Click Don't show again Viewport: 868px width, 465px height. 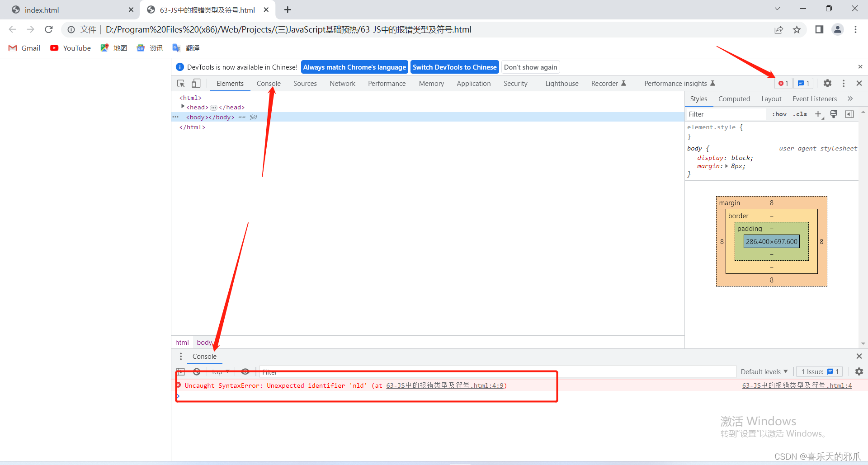531,67
